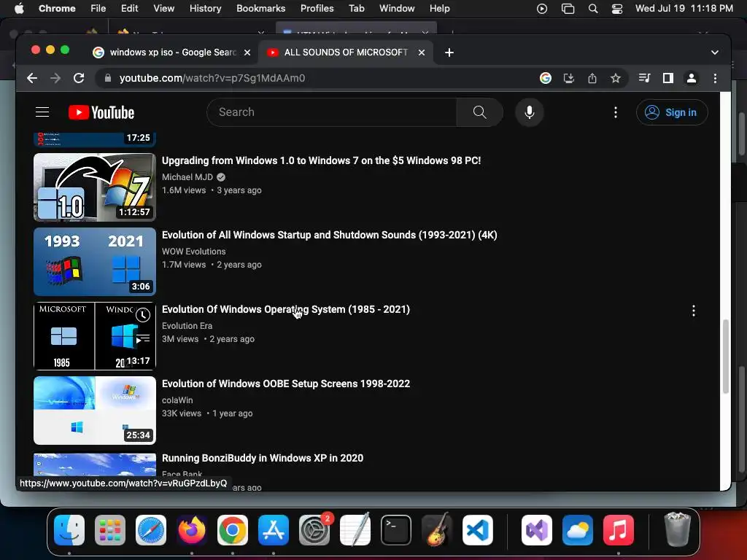Open the Google icon in address bar
Screen dimensions: 747x560
(546, 78)
